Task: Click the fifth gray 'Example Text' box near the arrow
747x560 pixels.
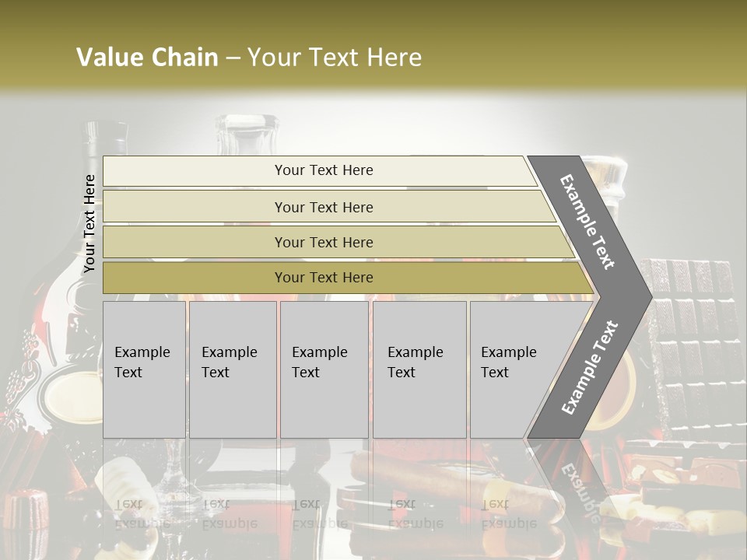Action: click(x=519, y=369)
